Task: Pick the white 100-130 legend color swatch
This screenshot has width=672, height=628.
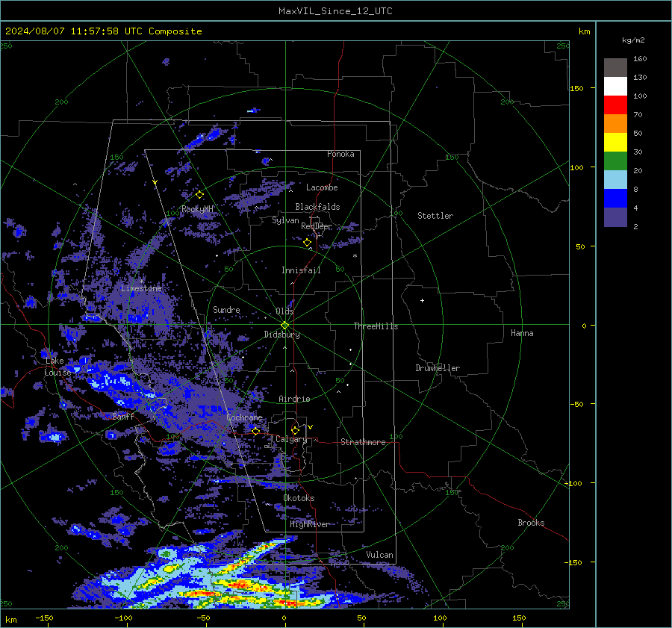Action: [x=615, y=86]
